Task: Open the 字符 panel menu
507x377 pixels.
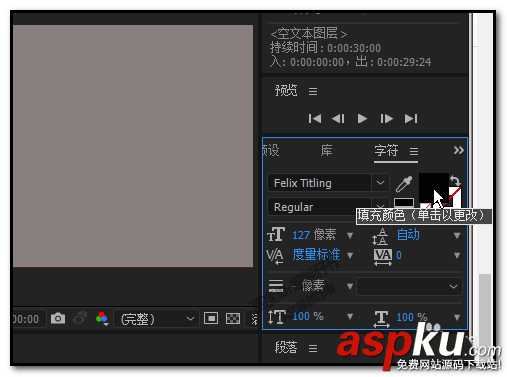Action: [x=414, y=152]
